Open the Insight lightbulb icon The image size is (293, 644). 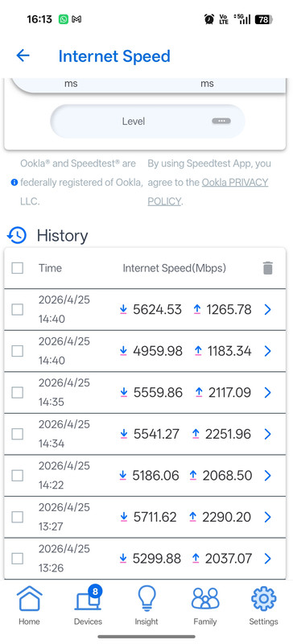pos(146,599)
